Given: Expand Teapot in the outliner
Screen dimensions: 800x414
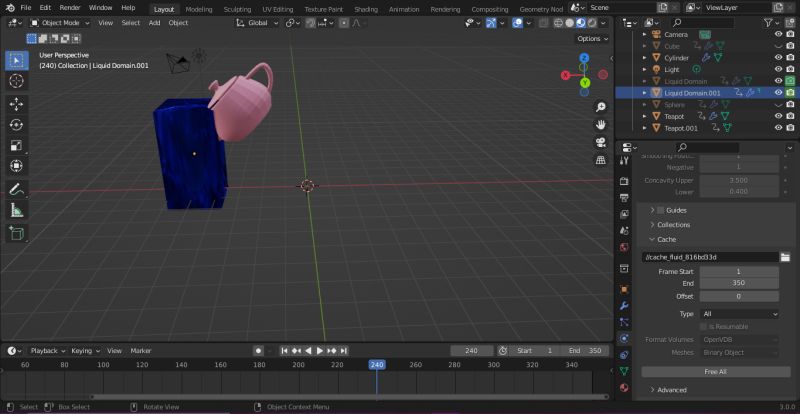Looking at the screenshot, I should pyautogui.click(x=644, y=116).
